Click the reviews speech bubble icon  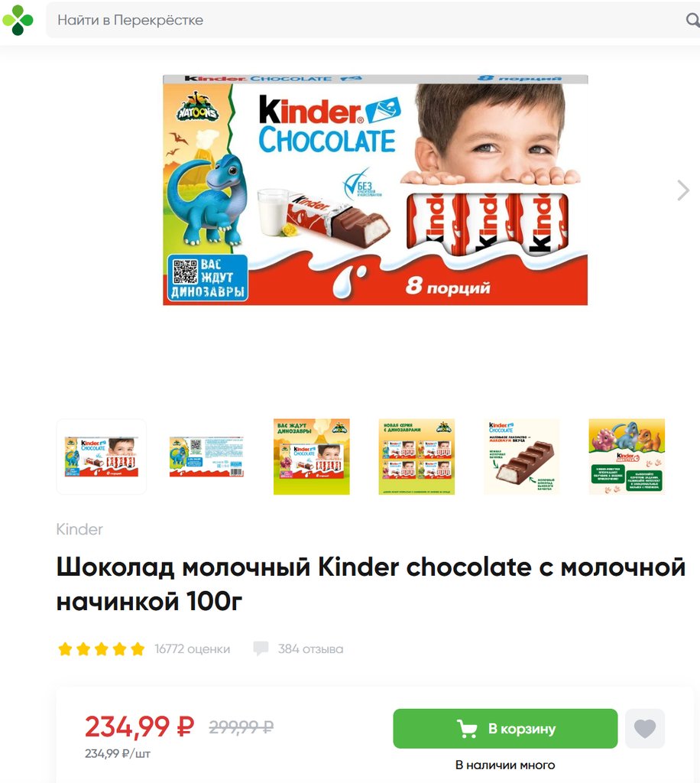pyautogui.click(x=261, y=648)
